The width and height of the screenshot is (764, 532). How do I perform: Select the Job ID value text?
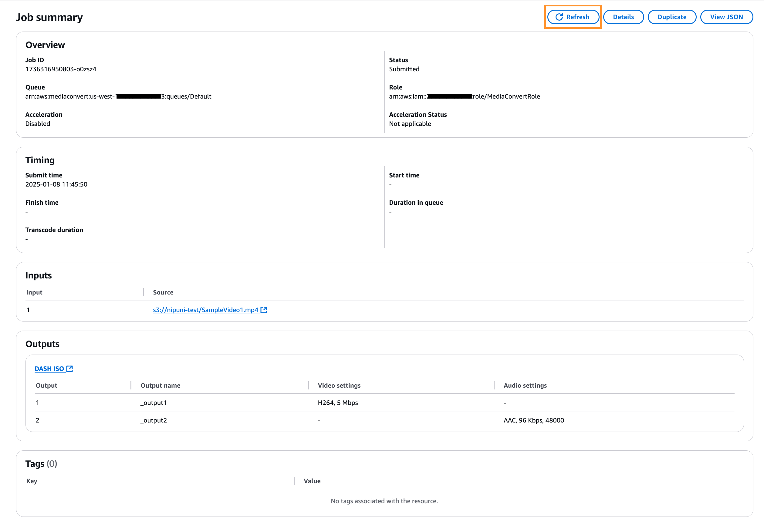coord(61,69)
